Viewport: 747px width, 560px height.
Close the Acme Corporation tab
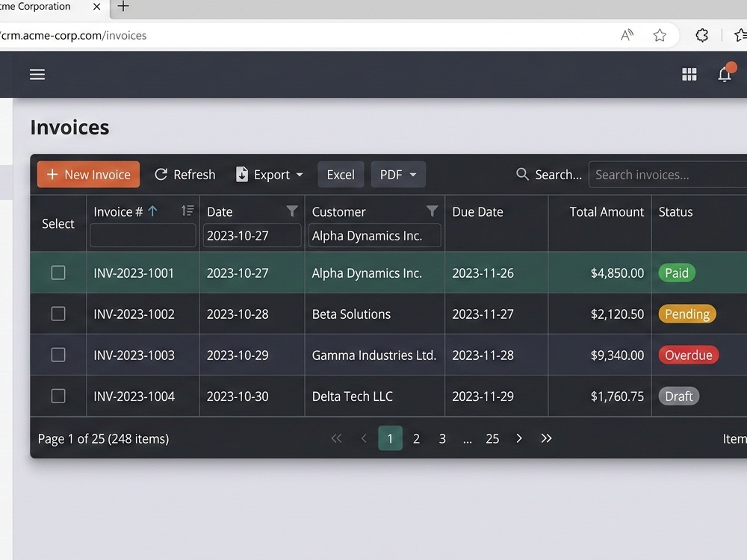pyautogui.click(x=96, y=7)
